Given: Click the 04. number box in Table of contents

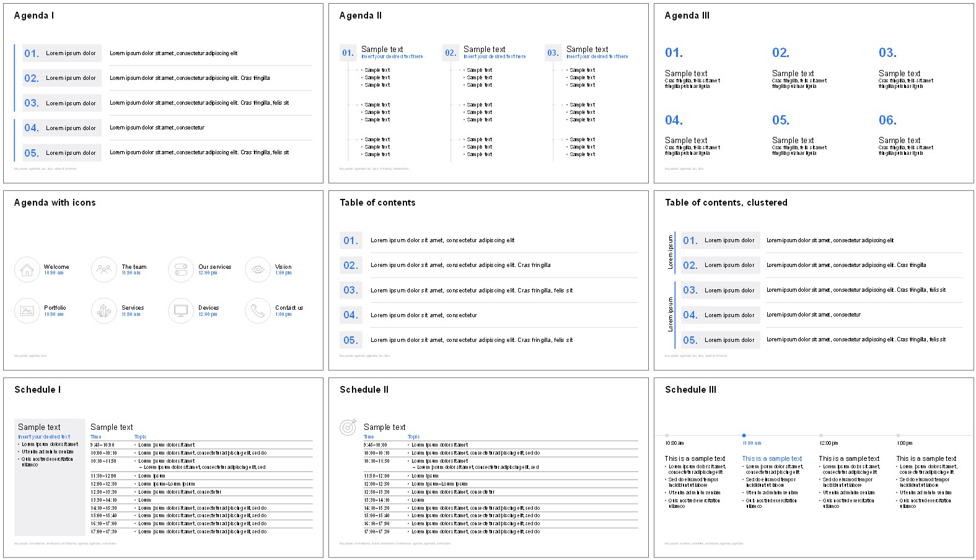Looking at the screenshot, I should 351,315.
